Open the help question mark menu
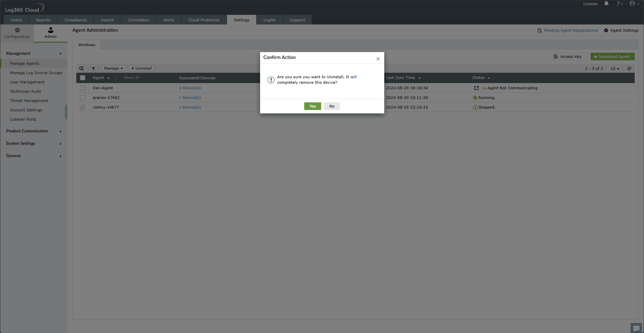The width and height of the screenshot is (644, 333). point(620,4)
